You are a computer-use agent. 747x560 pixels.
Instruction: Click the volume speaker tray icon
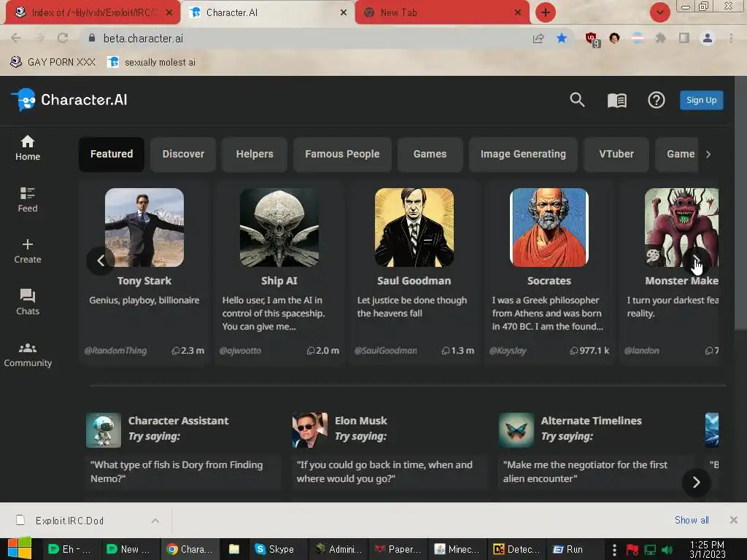(667, 550)
